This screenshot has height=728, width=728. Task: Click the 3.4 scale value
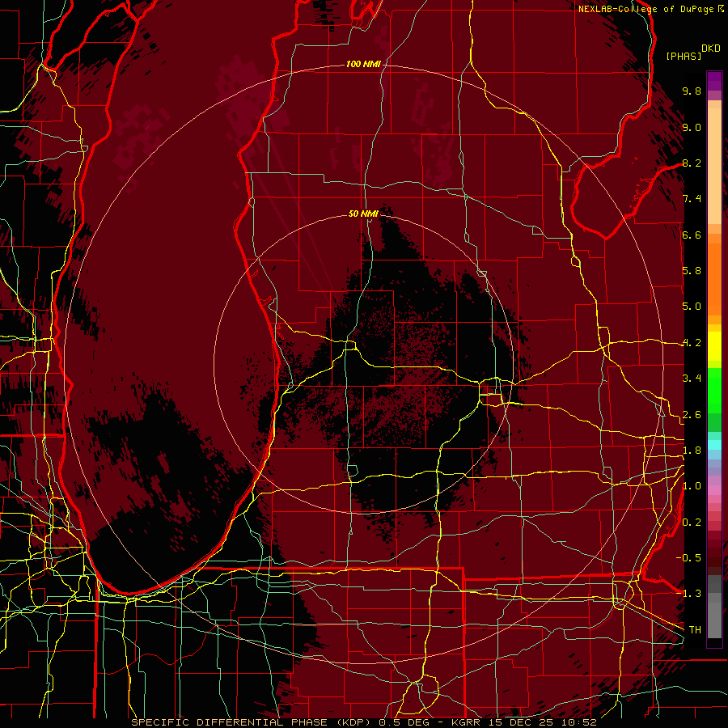692,379
